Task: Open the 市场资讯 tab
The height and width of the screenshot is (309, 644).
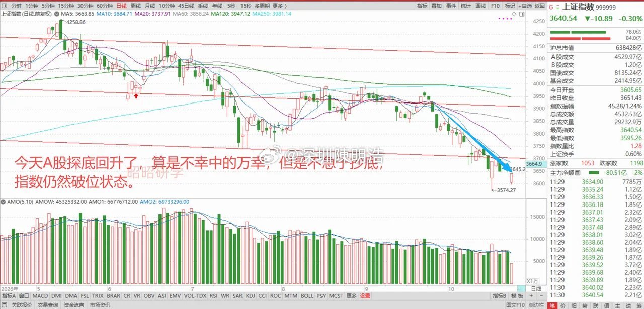Action: coord(100,305)
